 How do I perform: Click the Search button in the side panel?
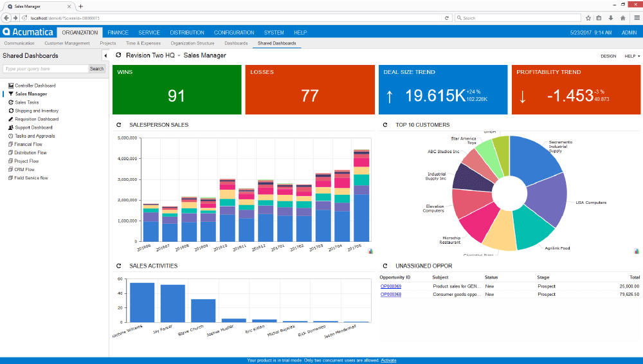(x=97, y=69)
